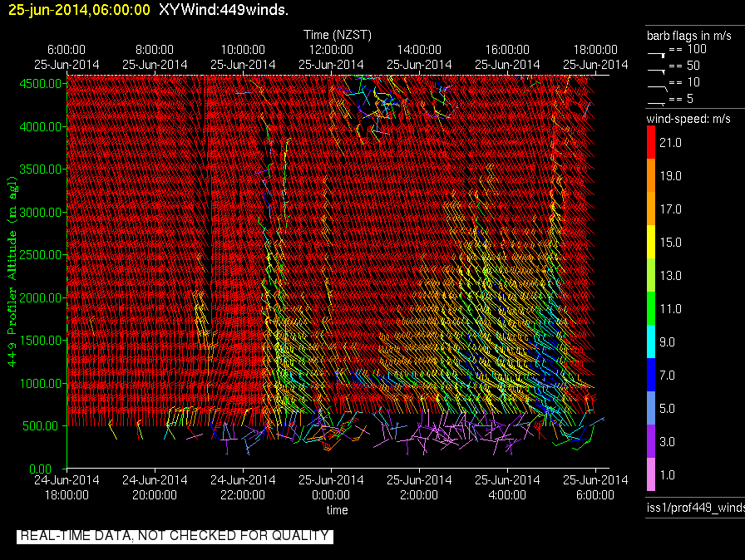
Task: Click the REAL-TIME DATA quality notice banner
Action: tap(175, 536)
